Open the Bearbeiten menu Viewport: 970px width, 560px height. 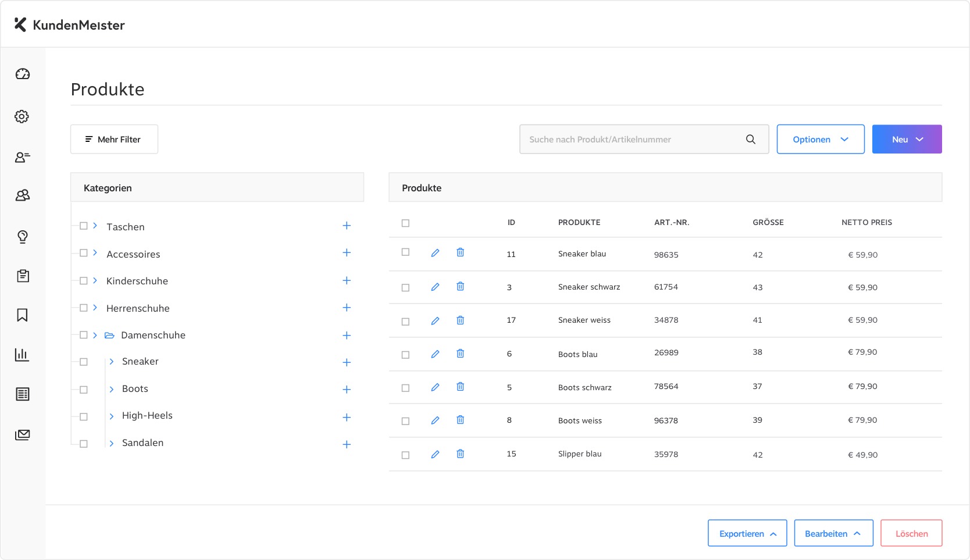[833, 533]
